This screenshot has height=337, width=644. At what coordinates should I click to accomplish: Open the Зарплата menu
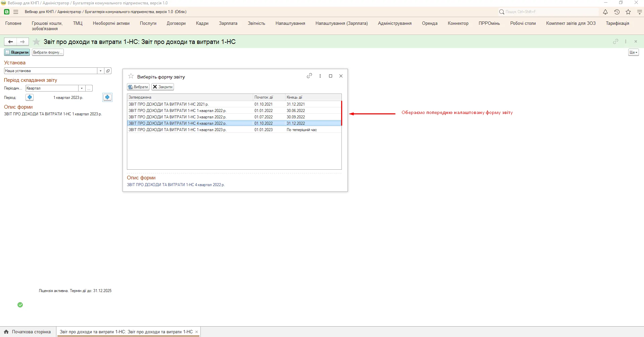pos(228,23)
